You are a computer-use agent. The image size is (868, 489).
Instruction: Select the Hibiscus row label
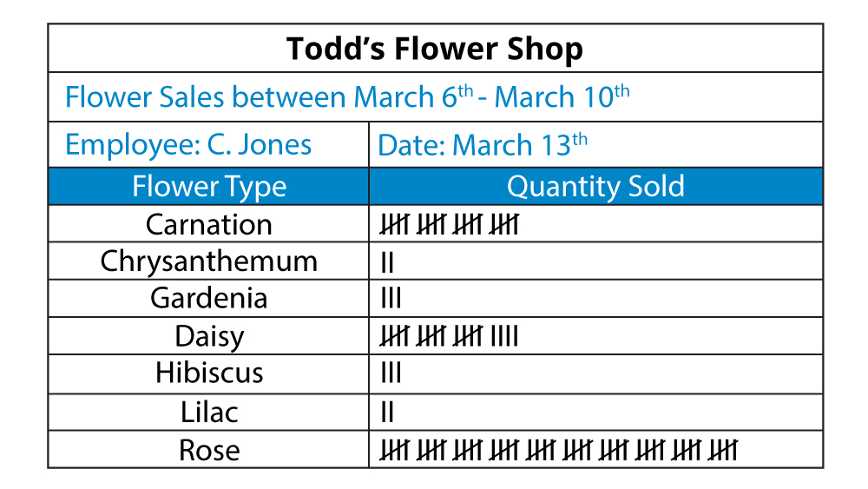208,373
